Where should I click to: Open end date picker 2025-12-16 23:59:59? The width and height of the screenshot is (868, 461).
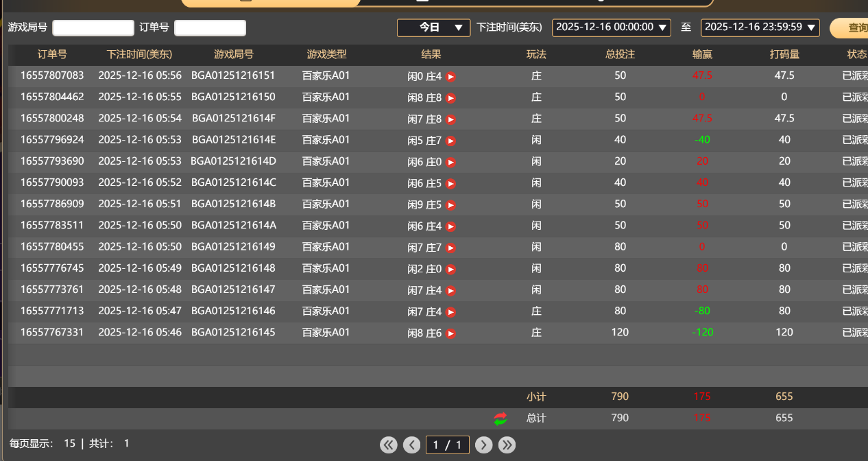760,28
